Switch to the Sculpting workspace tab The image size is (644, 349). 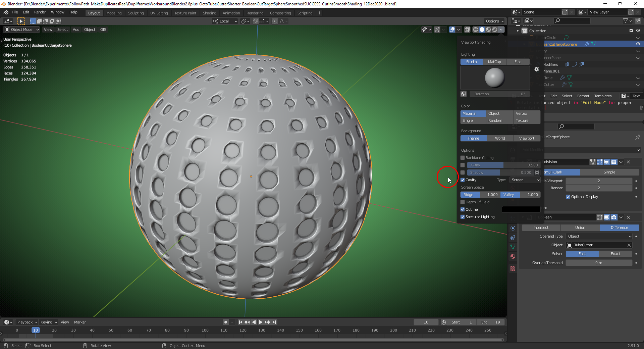pyautogui.click(x=136, y=13)
